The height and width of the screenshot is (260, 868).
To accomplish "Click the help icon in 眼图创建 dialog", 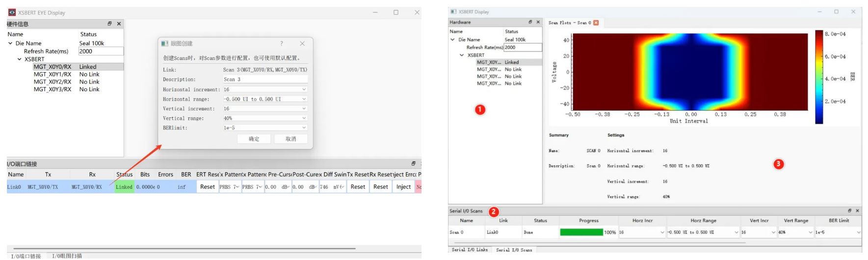I will pos(281,44).
